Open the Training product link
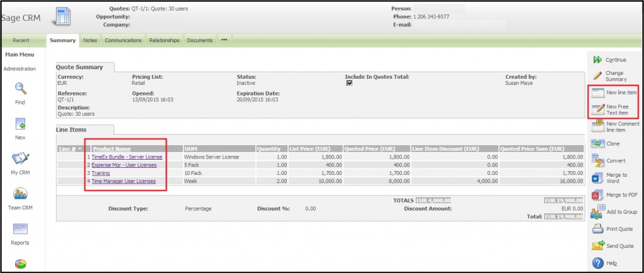Screen dimensions: 644x273 tap(101, 173)
